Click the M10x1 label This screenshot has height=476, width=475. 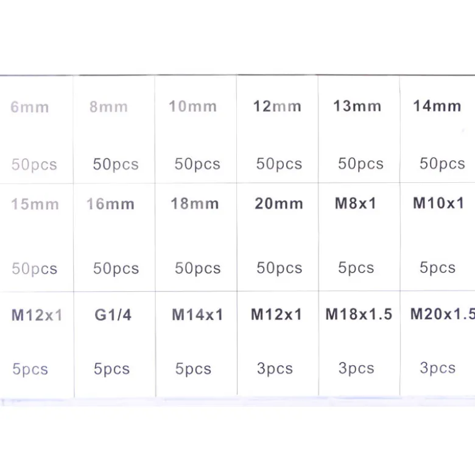[x=438, y=203]
